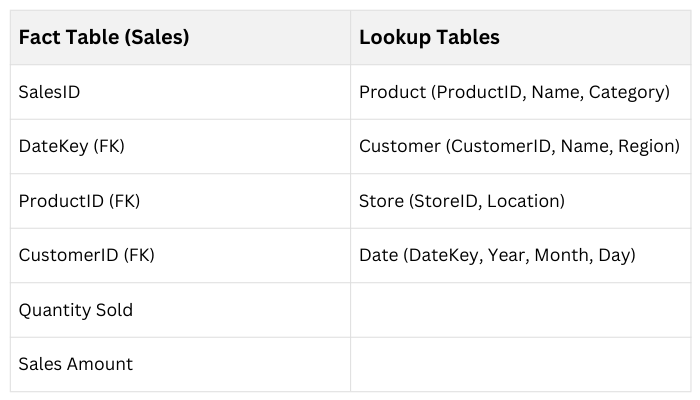
Task: Click the Lookup Tables column header
Action: [429, 38]
